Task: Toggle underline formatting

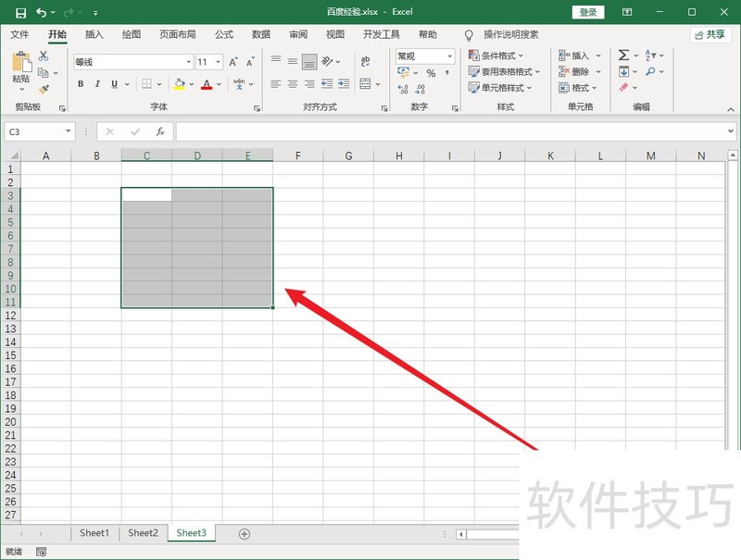Action: [114, 84]
